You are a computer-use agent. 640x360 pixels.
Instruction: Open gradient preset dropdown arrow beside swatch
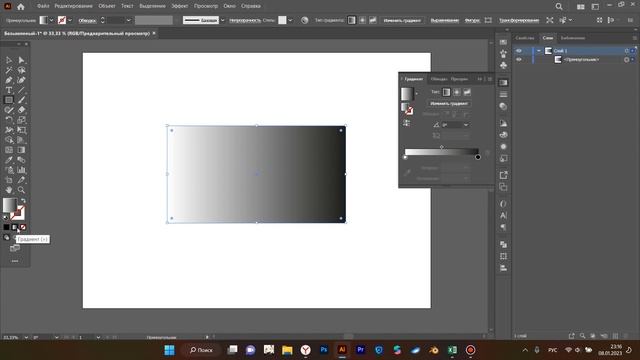coord(416,93)
